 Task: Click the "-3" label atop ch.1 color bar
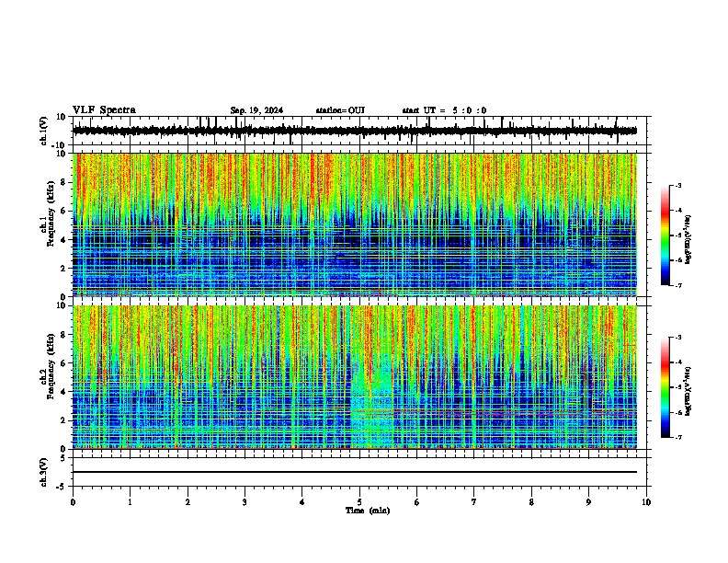678,186
